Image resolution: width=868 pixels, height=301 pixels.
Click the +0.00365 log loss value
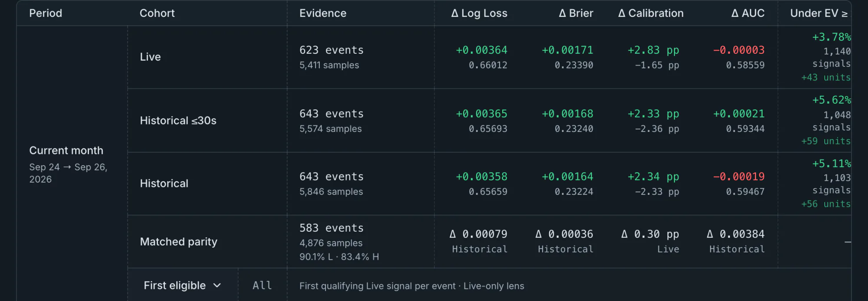pos(481,114)
